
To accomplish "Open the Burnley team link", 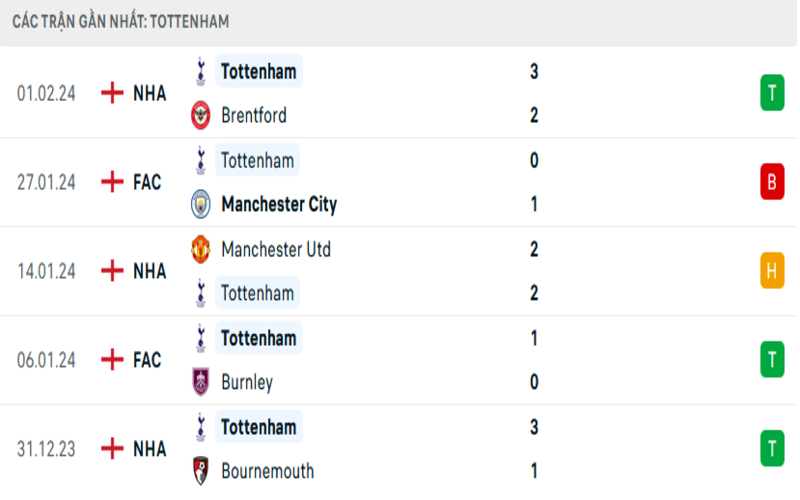I will 247,382.
